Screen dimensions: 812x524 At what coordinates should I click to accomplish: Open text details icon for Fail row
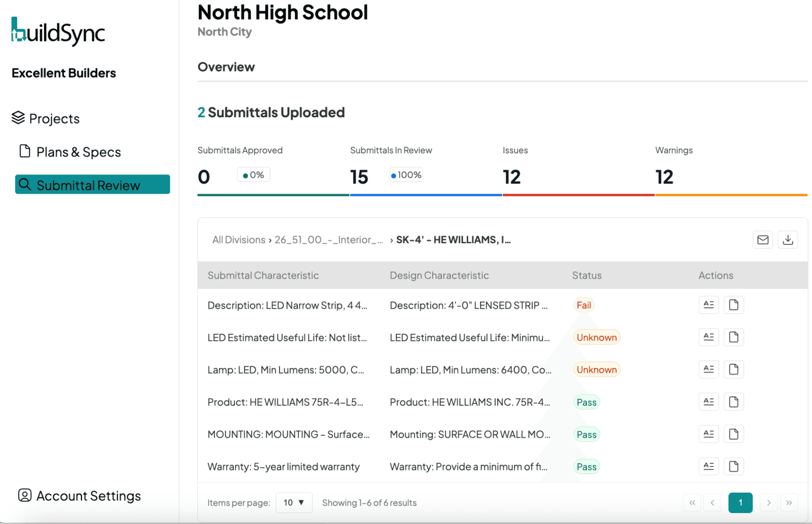(x=708, y=305)
